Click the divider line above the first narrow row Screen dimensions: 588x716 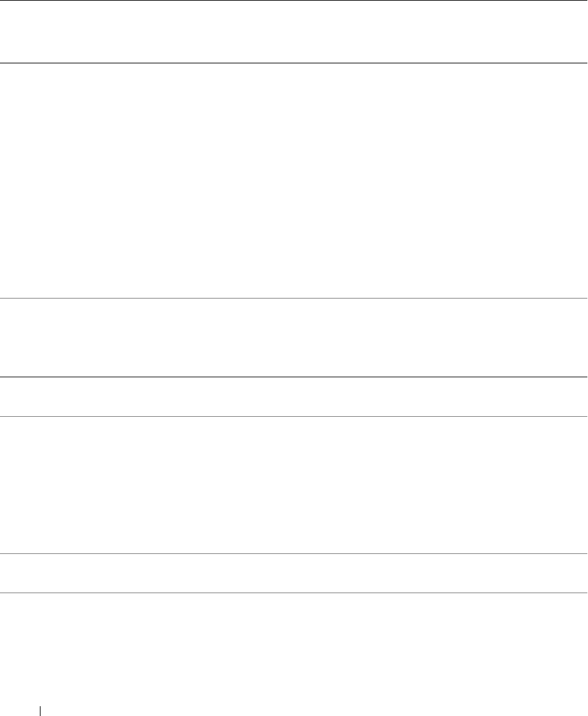294,377
